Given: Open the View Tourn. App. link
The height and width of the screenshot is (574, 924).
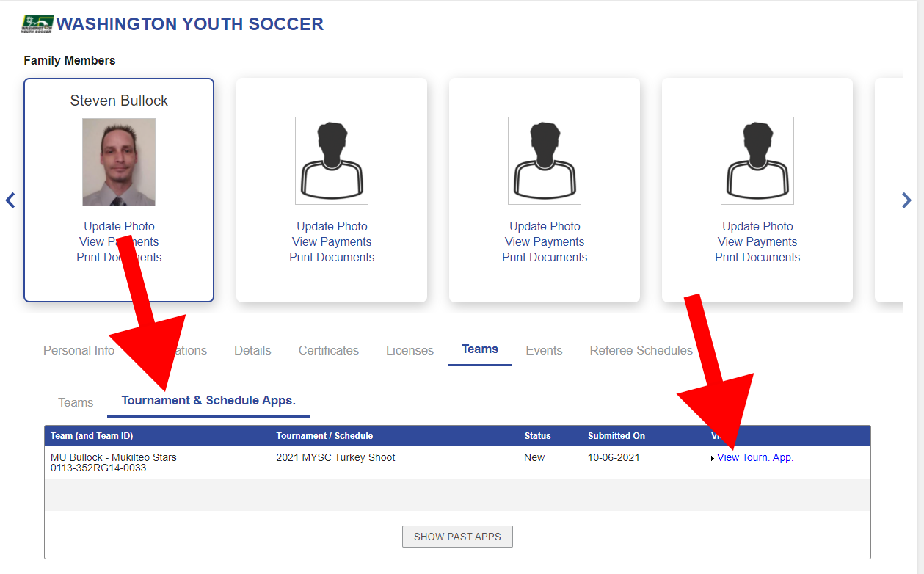Looking at the screenshot, I should point(755,457).
